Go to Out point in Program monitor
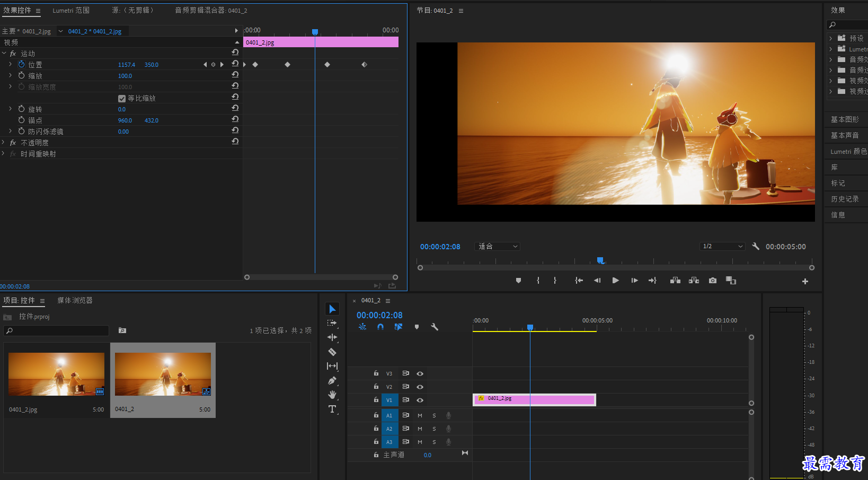The image size is (868, 480). click(x=652, y=281)
